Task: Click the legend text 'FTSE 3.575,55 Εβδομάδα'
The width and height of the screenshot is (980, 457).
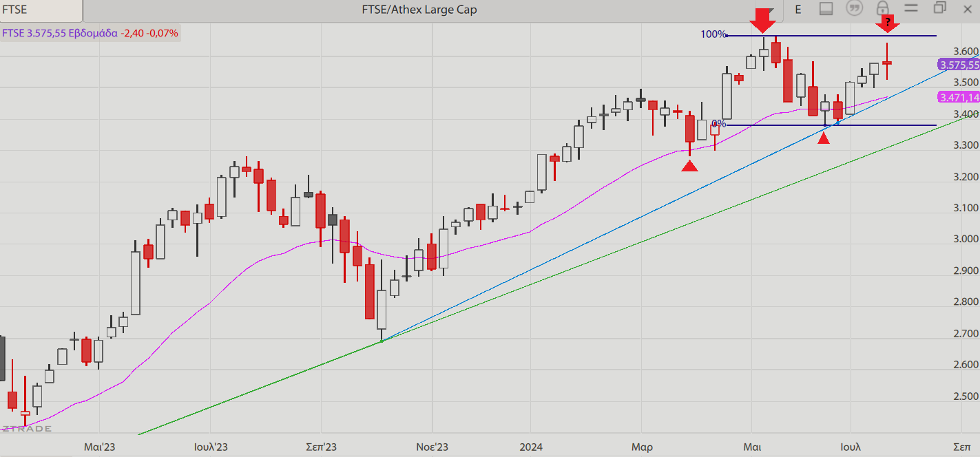Action: click(60, 33)
